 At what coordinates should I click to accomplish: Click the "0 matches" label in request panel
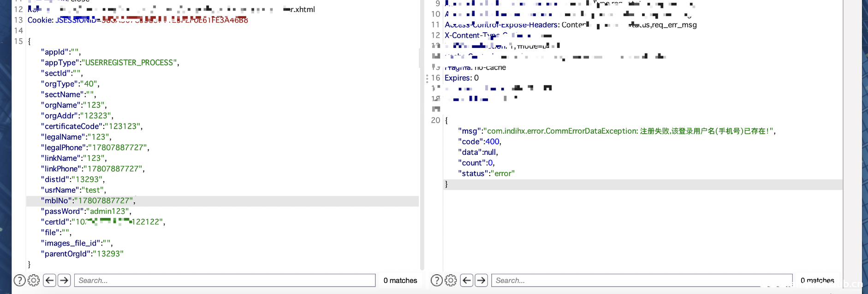coord(400,280)
